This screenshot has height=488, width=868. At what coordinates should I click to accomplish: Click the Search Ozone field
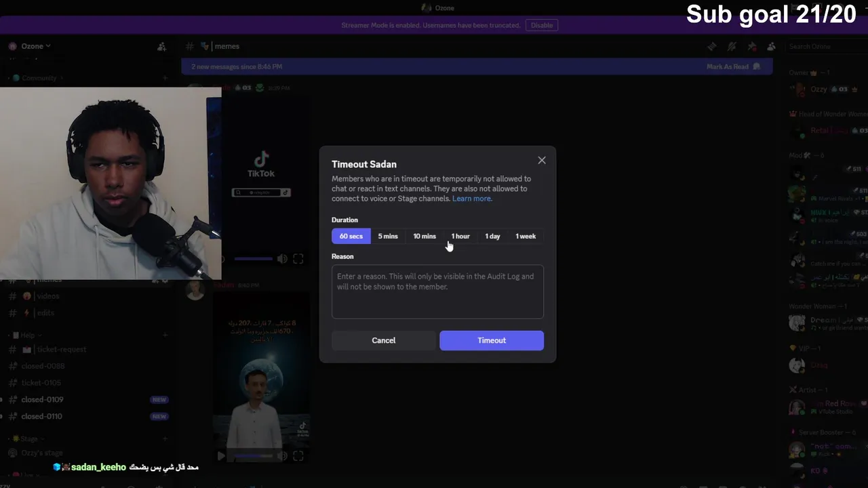click(x=825, y=46)
